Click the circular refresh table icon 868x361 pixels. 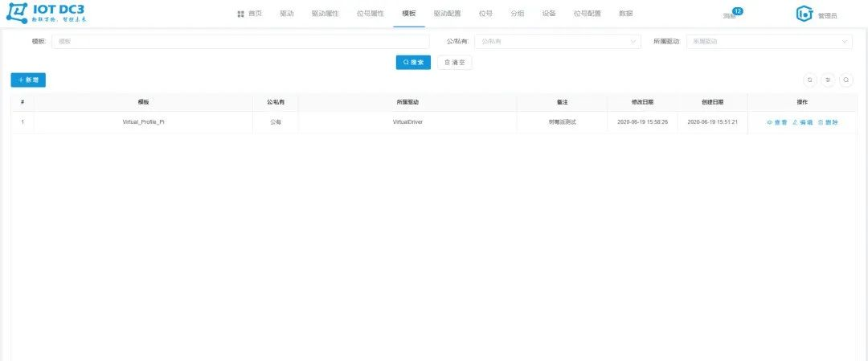810,80
